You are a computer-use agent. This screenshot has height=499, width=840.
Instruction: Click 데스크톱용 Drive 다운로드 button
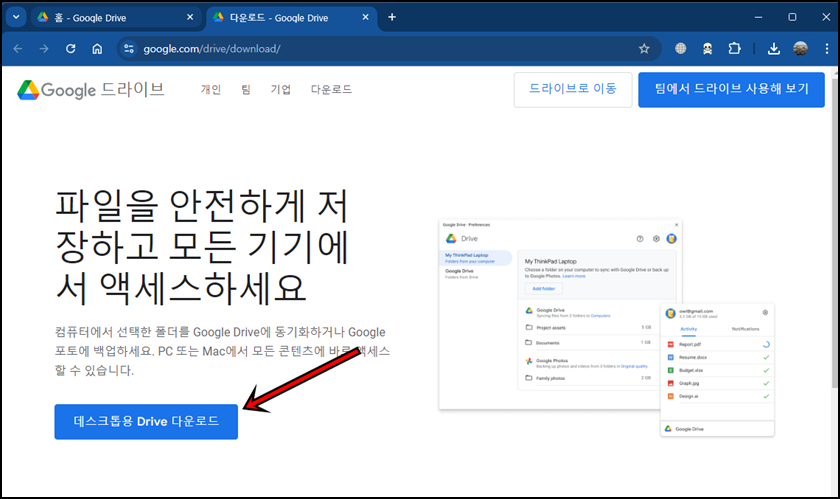click(146, 422)
